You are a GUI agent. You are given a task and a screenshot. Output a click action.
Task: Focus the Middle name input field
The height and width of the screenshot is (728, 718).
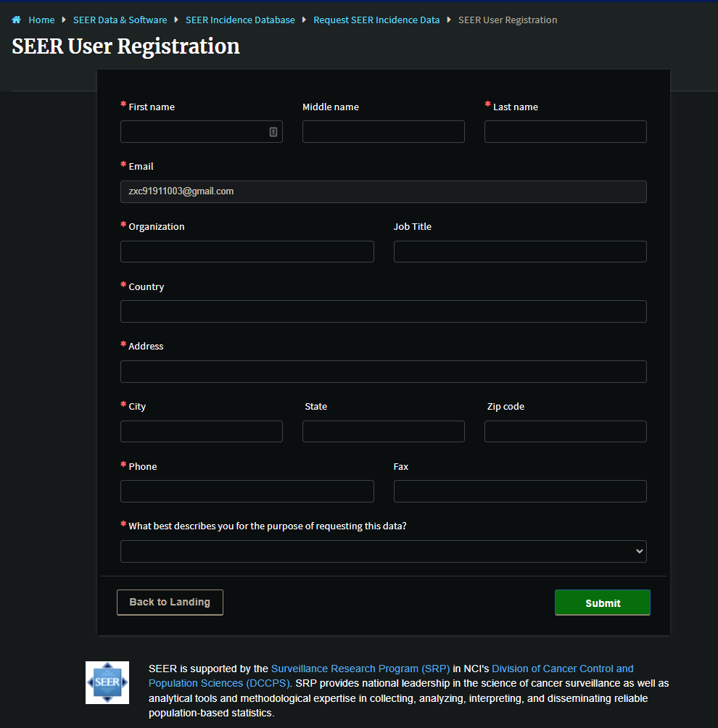point(384,132)
